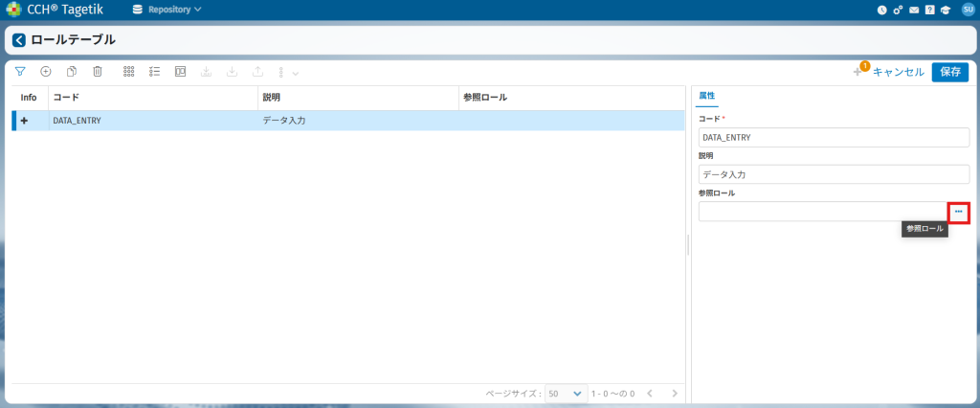Screen dimensions: 980x408
Task: Click the copy role icon
Action: pos(71,72)
